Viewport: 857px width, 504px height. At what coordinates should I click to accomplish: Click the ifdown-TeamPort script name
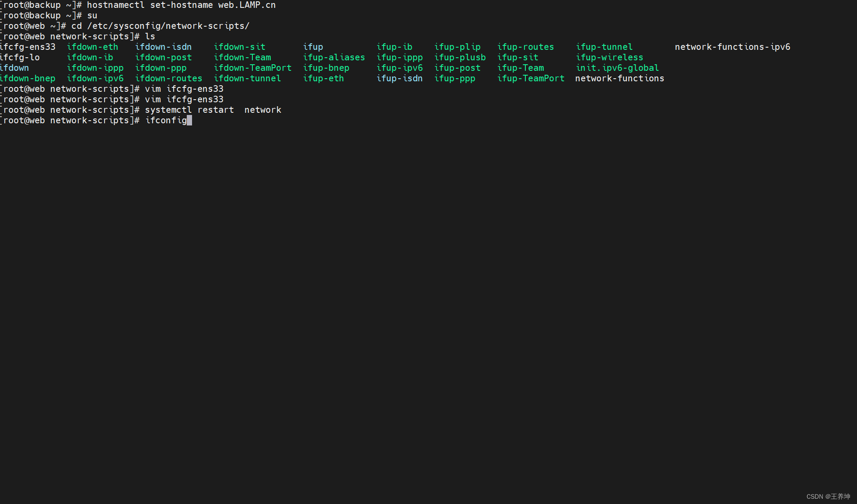[252, 68]
